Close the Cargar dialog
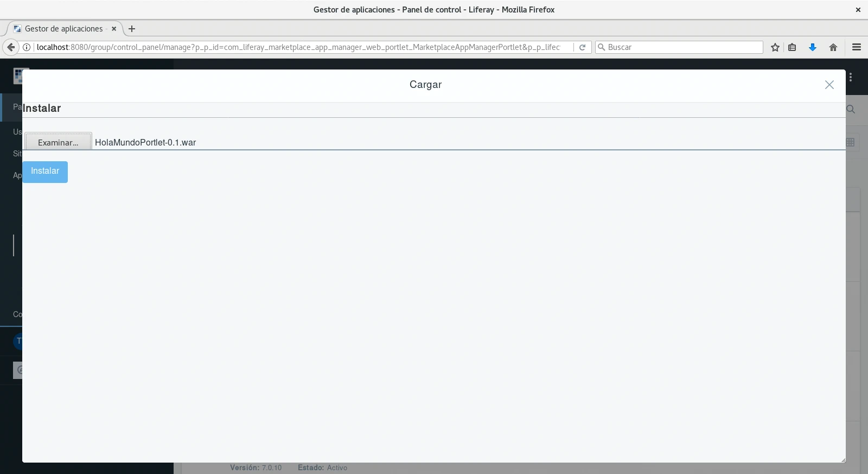This screenshot has height=474, width=868. (x=829, y=85)
